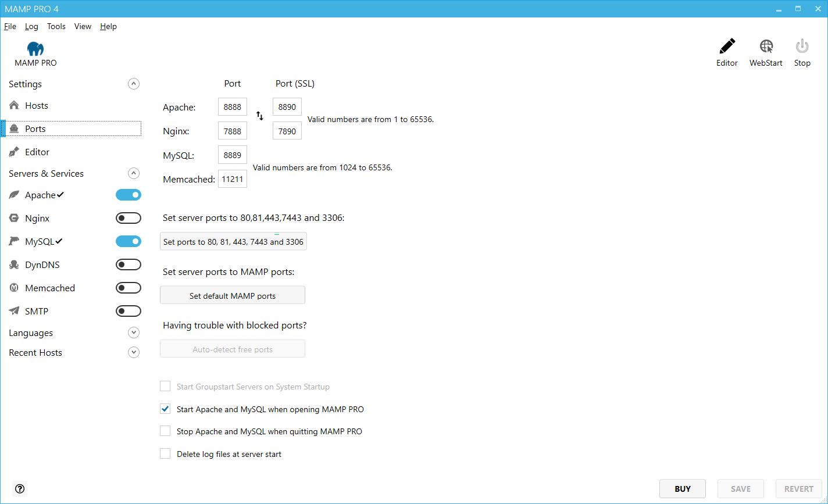Select Recent Hosts label in sidebar

pos(35,353)
